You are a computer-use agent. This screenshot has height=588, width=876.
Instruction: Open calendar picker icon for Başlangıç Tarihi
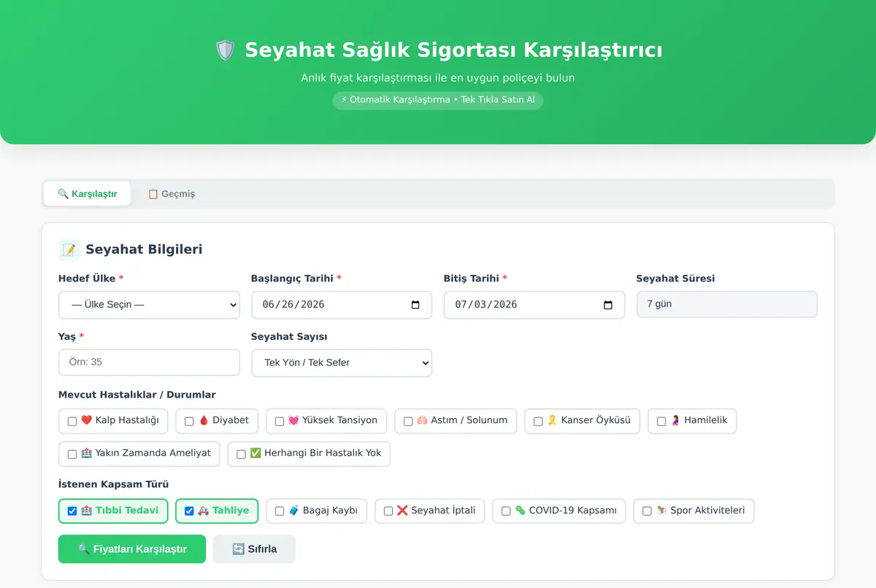tap(415, 305)
